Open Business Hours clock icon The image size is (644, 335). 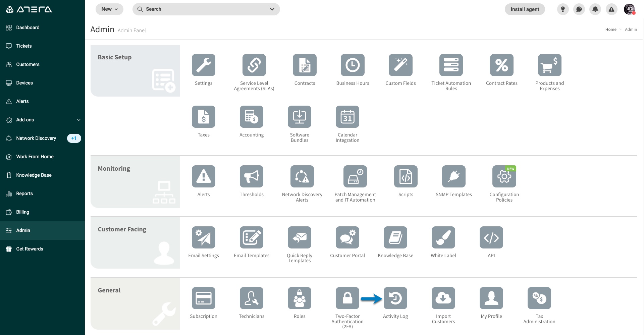point(353,65)
